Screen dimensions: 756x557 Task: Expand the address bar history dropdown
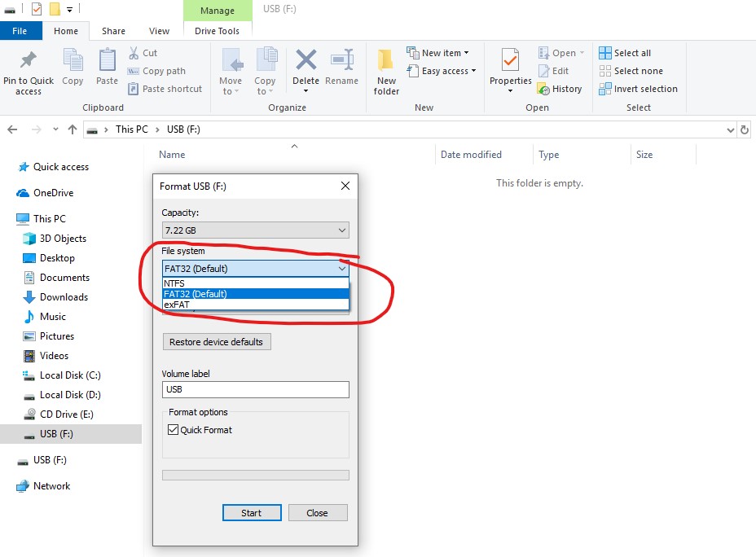point(731,129)
